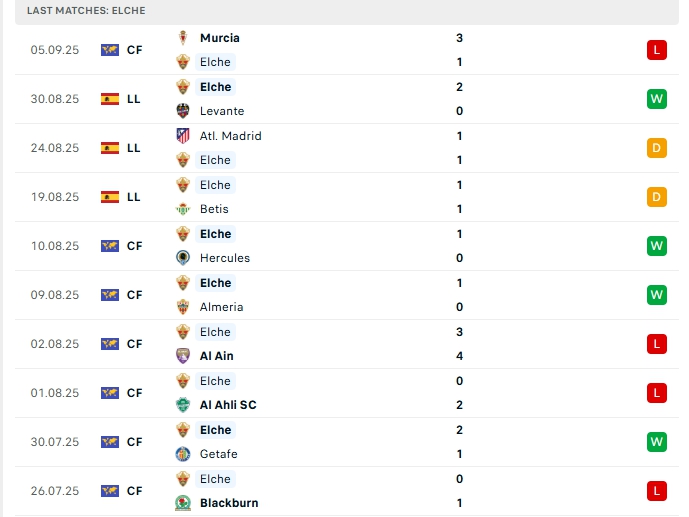Click the green W badge for Getafe match
The width and height of the screenshot is (689, 517).
click(657, 442)
